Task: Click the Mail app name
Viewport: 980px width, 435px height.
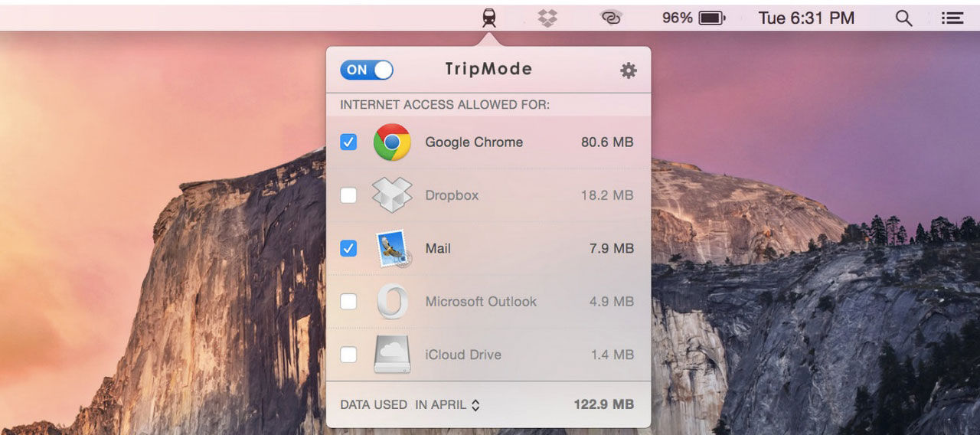Action: 438,248
